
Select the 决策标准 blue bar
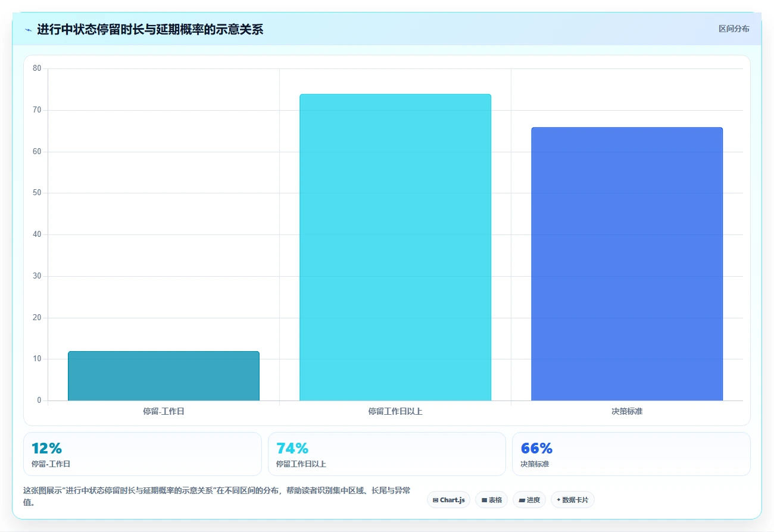tap(627, 264)
